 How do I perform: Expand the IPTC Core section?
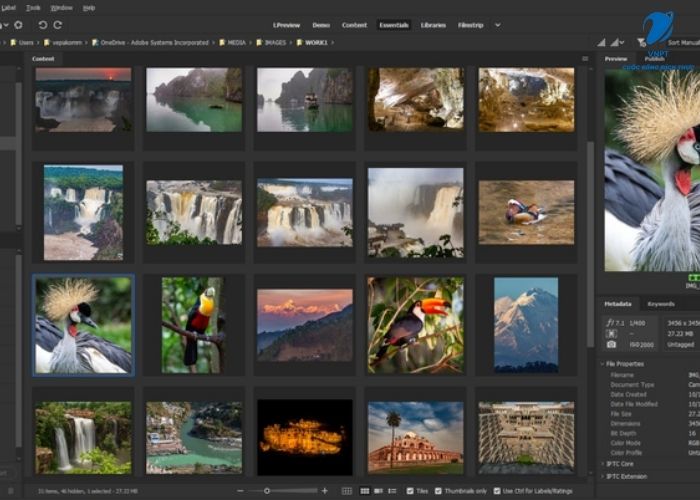pyautogui.click(x=602, y=464)
